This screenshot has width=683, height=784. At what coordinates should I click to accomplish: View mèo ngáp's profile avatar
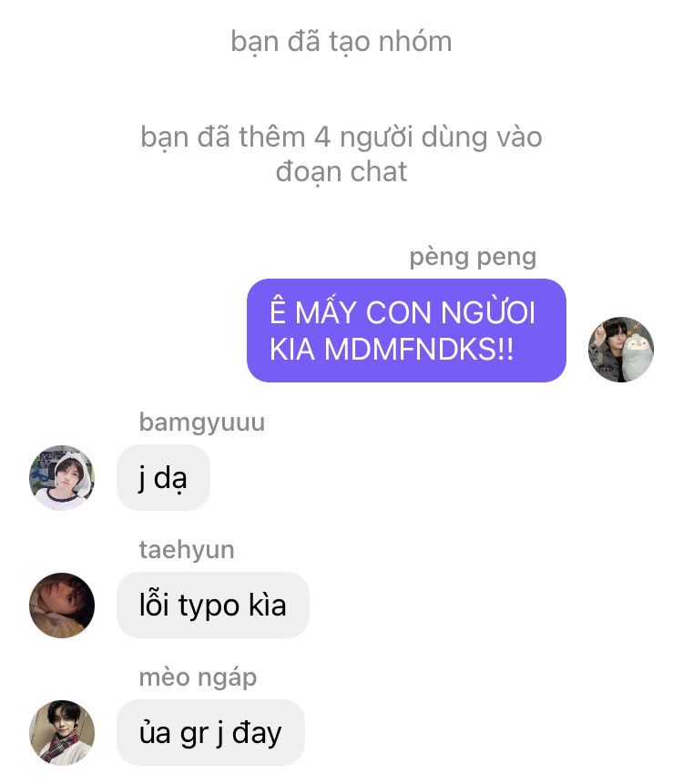pyautogui.click(x=62, y=732)
